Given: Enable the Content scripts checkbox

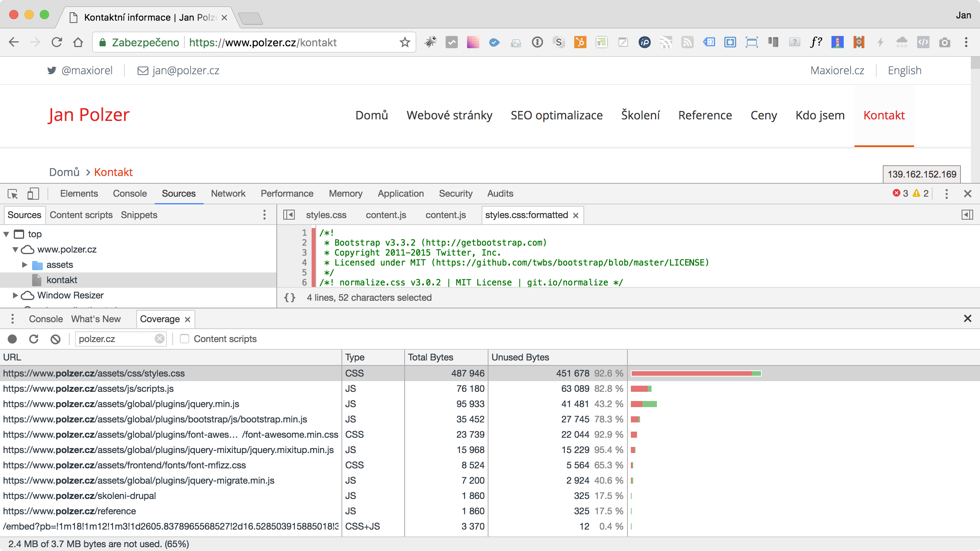Looking at the screenshot, I should point(185,339).
